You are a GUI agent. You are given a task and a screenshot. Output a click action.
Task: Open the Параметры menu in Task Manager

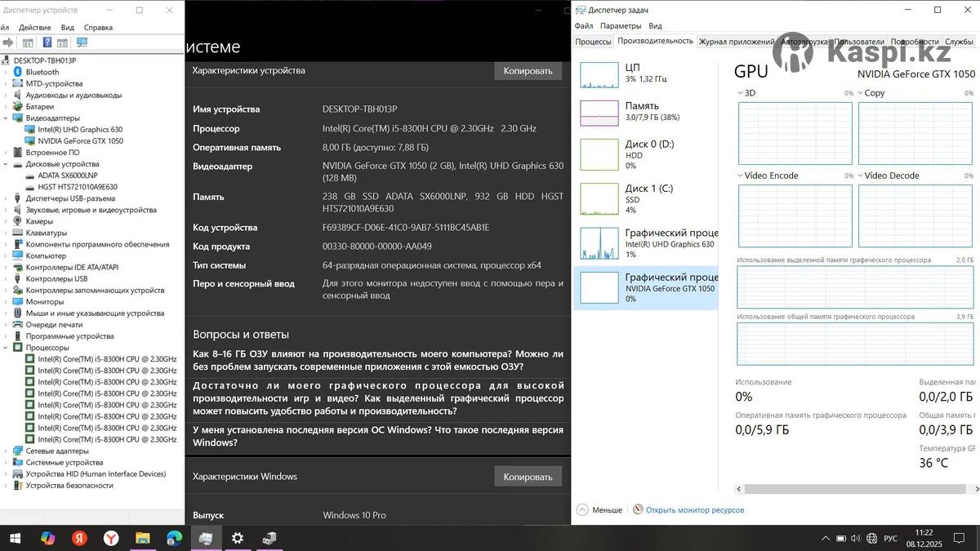pos(621,26)
